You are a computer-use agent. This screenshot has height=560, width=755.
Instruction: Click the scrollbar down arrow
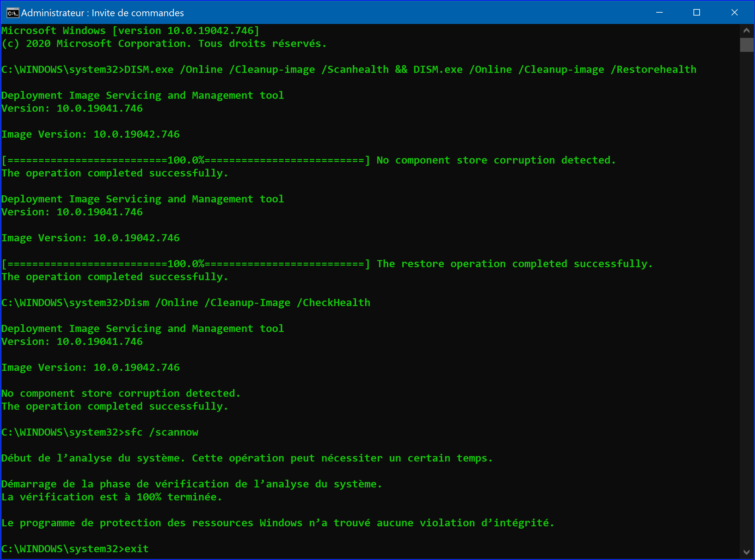click(x=746, y=552)
